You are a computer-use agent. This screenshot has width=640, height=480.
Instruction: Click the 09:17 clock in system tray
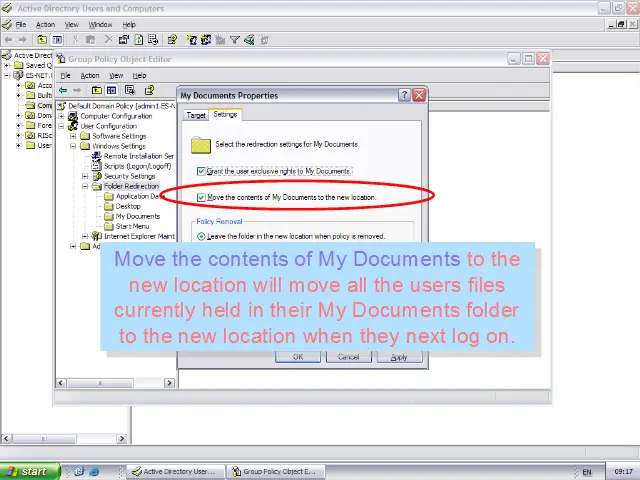(x=623, y=472)
